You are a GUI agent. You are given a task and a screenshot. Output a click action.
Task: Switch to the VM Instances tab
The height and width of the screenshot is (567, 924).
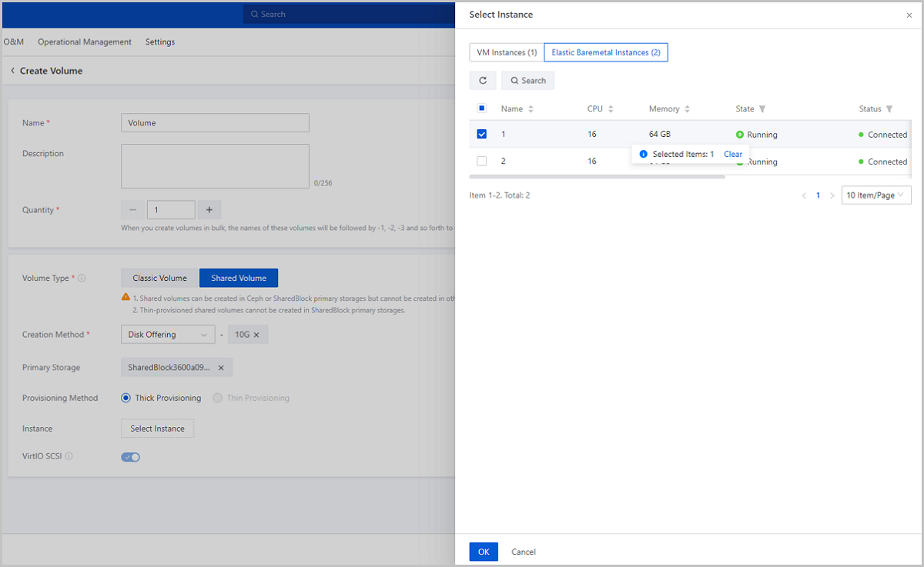click(507, 52)
